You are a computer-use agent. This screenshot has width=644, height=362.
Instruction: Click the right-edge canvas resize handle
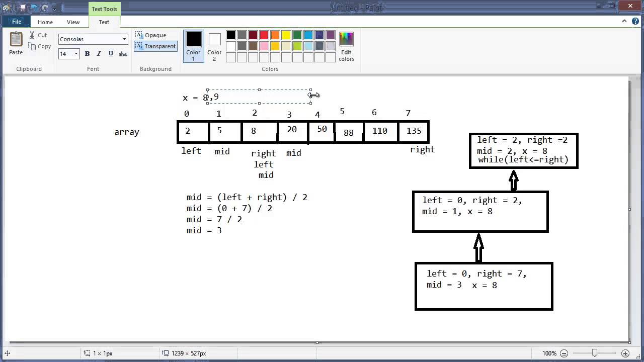pos(630,209)
